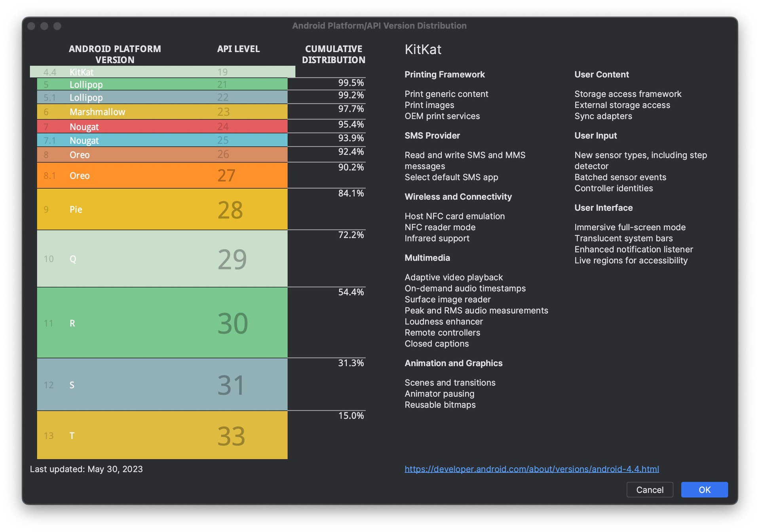Click the Multimedia heading
The image size is (760, 532).
(x=427, y=258)
